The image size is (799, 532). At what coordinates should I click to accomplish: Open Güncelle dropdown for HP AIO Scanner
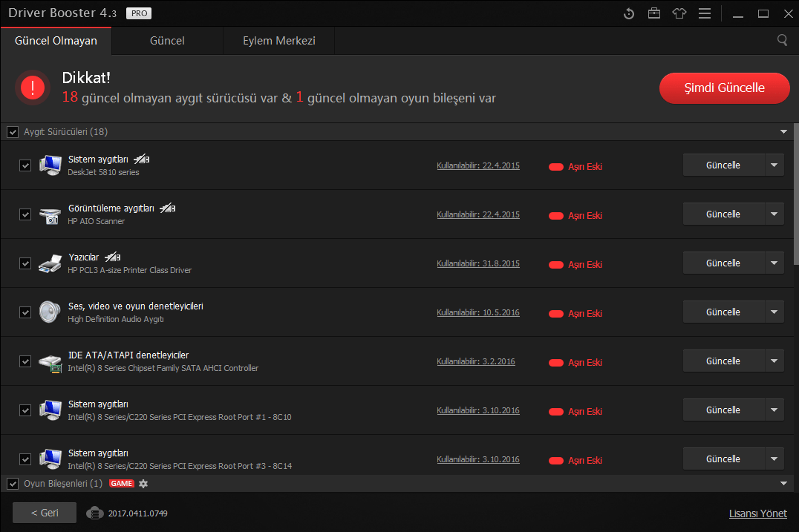point(774,214)
